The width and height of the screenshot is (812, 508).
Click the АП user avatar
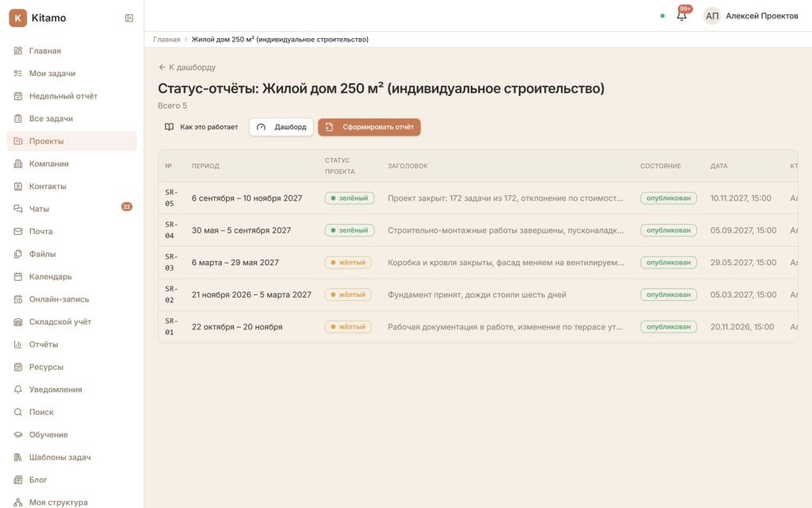click(712, 16)
